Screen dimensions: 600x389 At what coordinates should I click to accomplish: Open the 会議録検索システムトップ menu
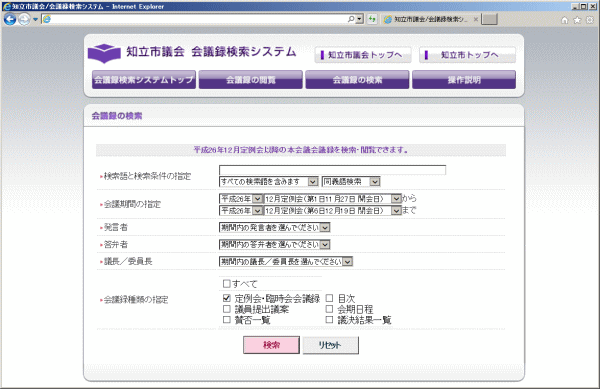point(144,80)
